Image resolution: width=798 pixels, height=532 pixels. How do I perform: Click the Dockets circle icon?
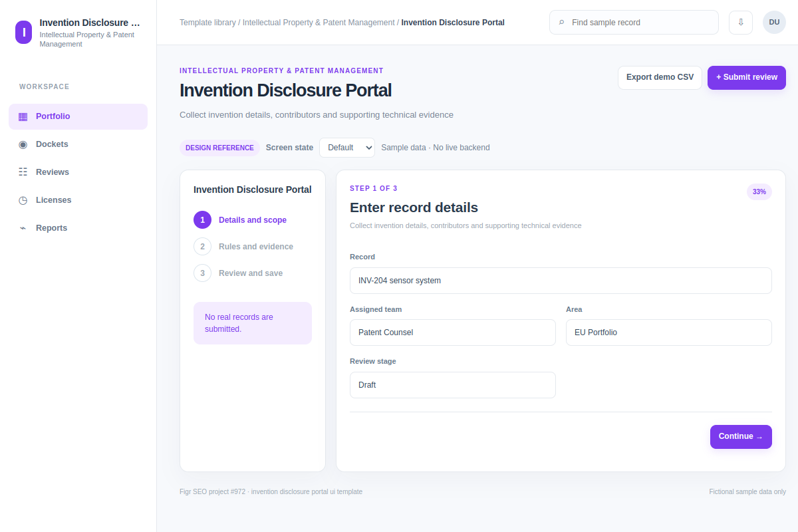(x=23, y=144)
